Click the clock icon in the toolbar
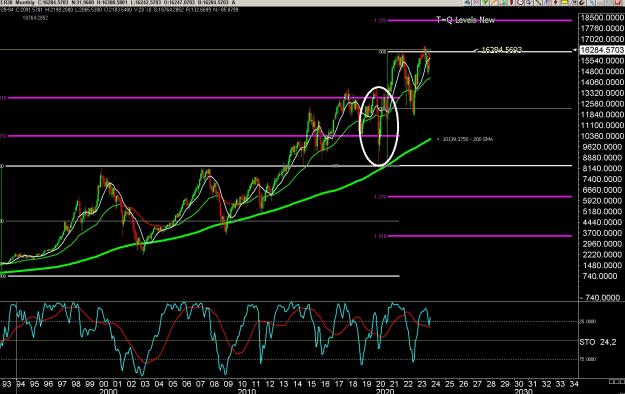 520,2
